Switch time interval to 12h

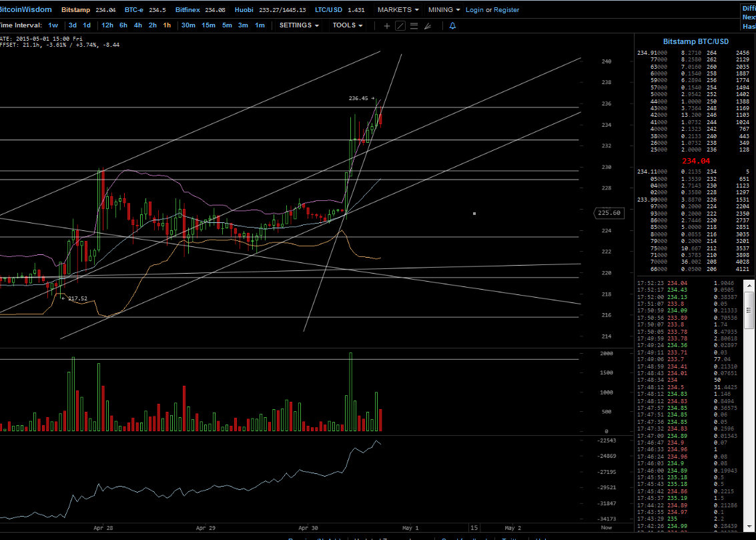pos(107,25)
